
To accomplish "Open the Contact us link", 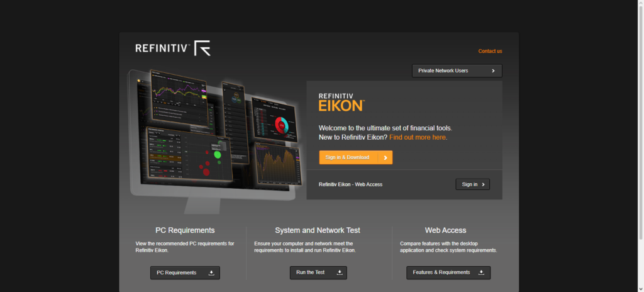I will click(490, 52).
